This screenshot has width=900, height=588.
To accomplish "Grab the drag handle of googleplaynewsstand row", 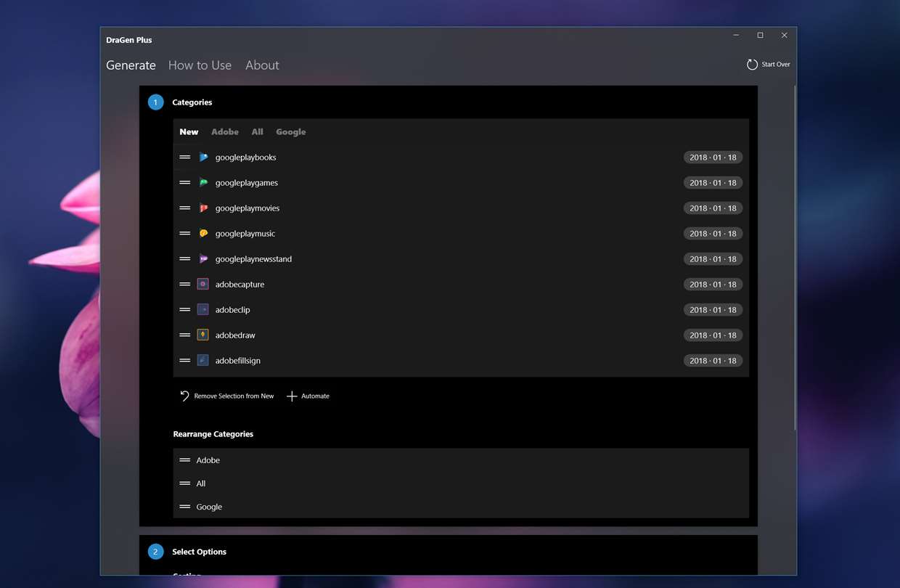I will pyautogui.click(x=185, y=259).
